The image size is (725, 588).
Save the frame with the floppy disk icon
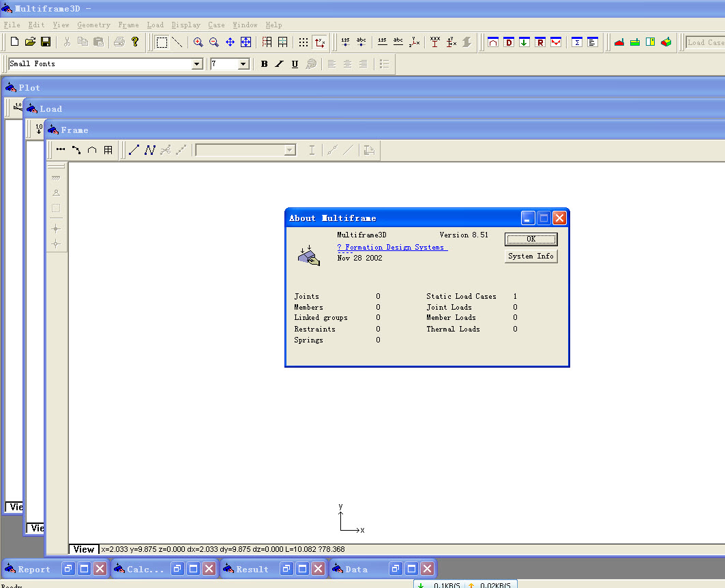coord(46,42)
